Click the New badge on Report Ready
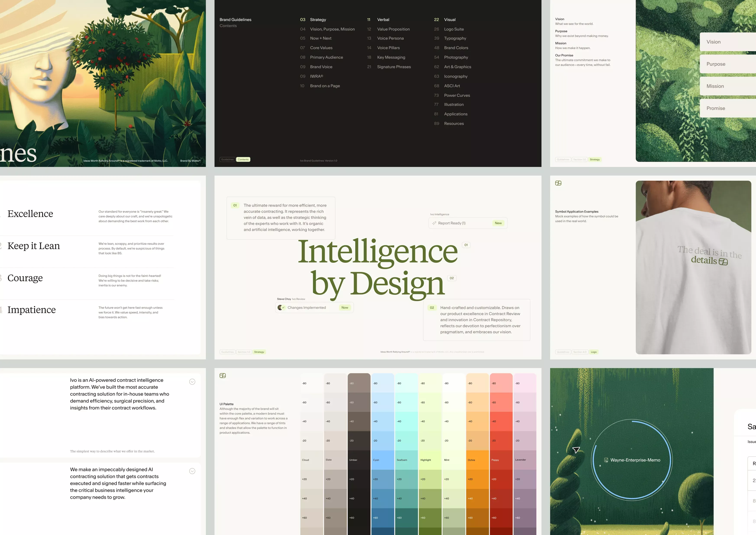Image resolution: width=756 pixels, height=535 pixels. tap(498, 223)
